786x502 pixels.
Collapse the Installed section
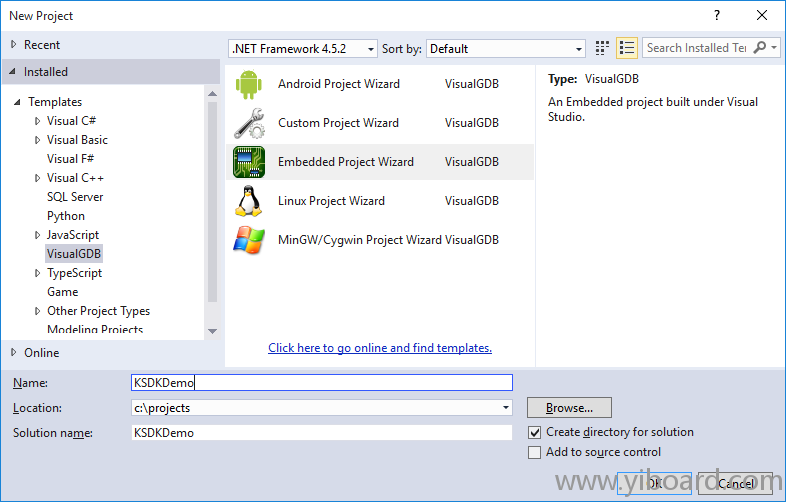13,72
